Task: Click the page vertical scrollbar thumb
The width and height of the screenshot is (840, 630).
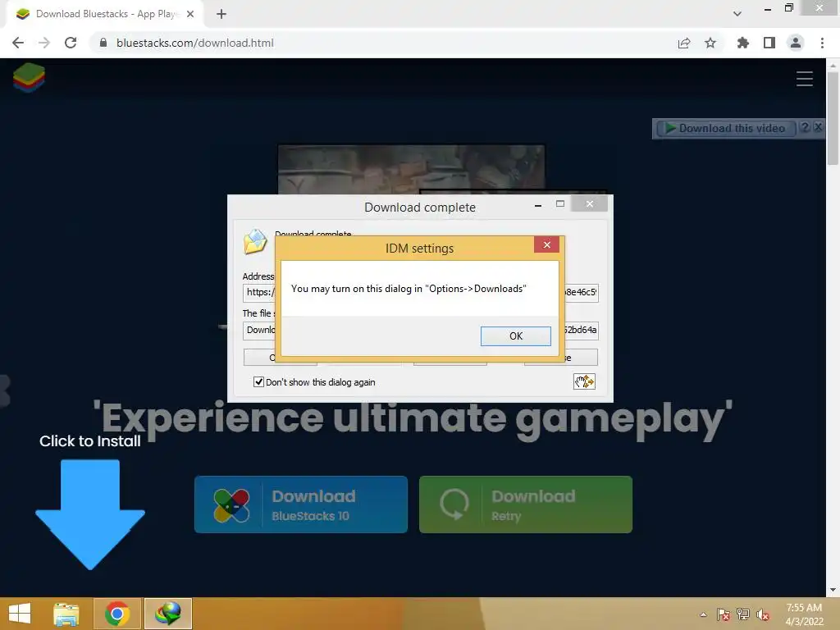Action: (x=833, y=118)
